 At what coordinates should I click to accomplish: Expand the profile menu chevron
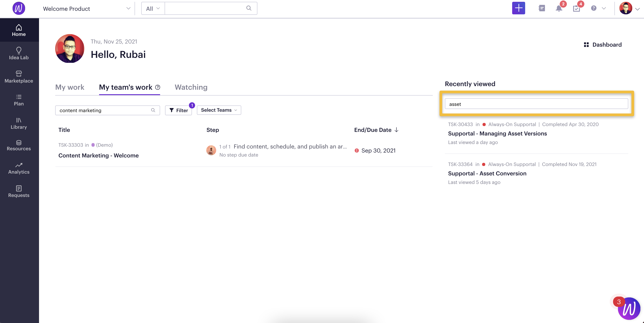click(x=637, y=9)
